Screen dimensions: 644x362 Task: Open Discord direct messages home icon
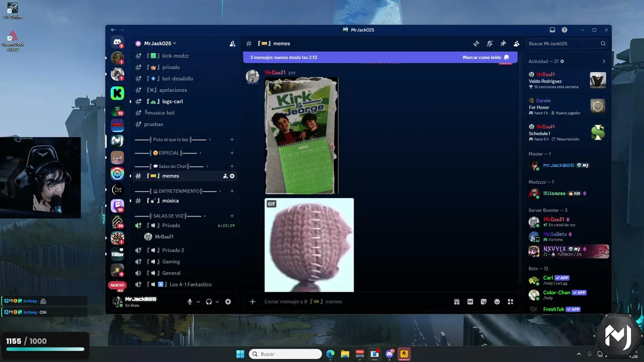(x=117, y=43)
